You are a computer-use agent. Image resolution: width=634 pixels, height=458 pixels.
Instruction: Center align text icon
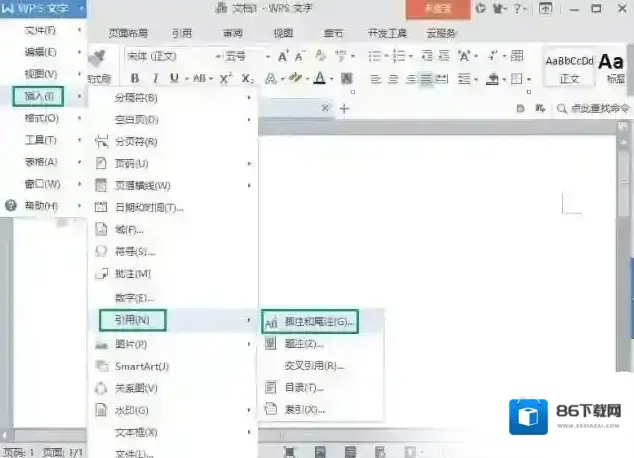coord(393,79)
